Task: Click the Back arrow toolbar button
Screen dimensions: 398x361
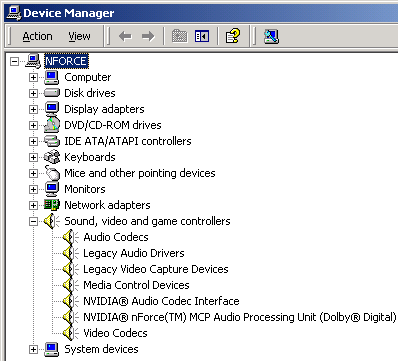Action: click(125, 36)
